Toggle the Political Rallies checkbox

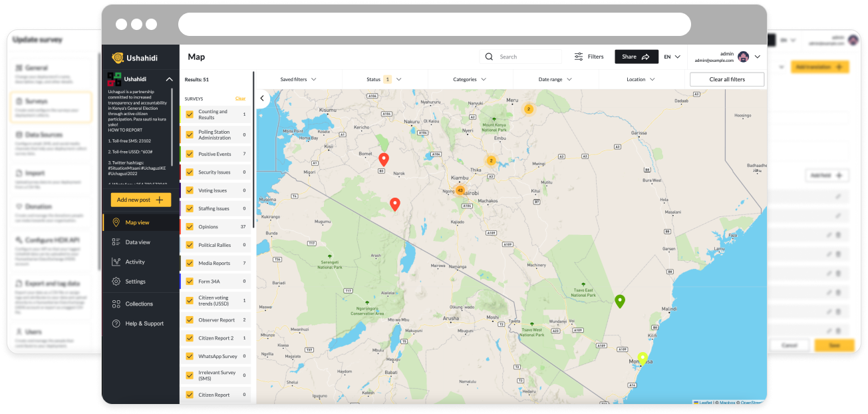tap(190, 245)
